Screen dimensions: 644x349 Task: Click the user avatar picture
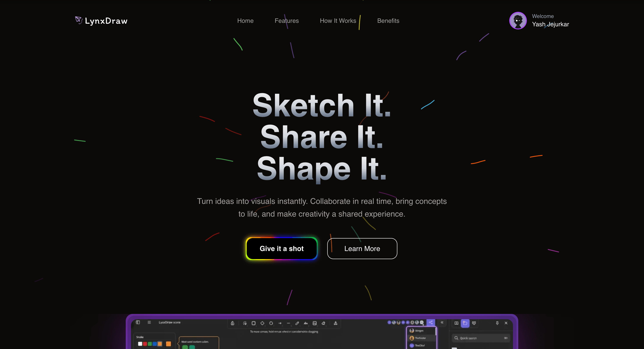coord(518,21)
